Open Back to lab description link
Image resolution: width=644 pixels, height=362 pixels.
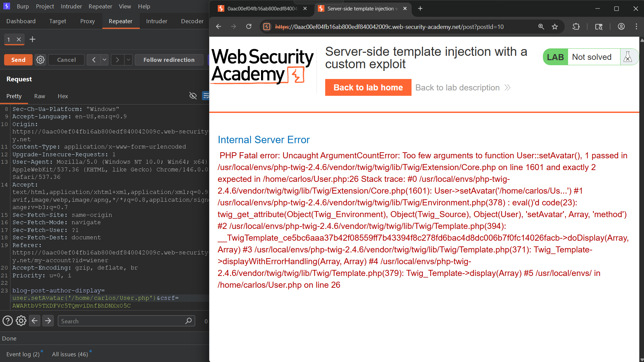point(463,88)
